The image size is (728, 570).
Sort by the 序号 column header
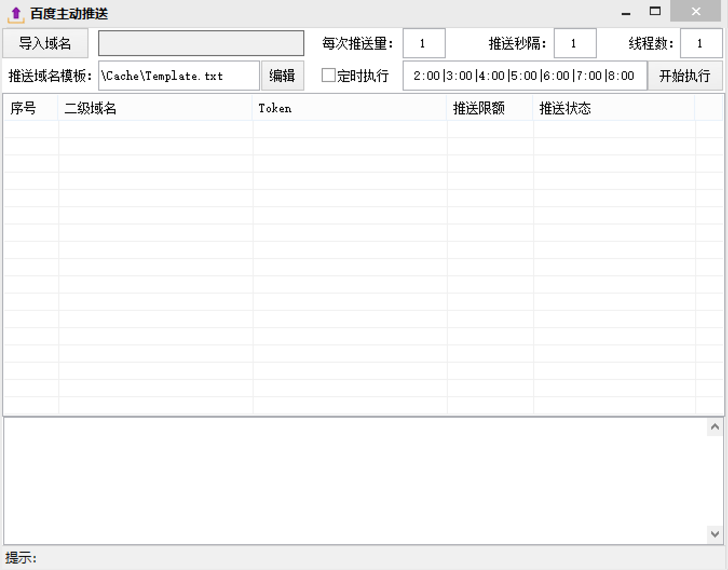31,108
